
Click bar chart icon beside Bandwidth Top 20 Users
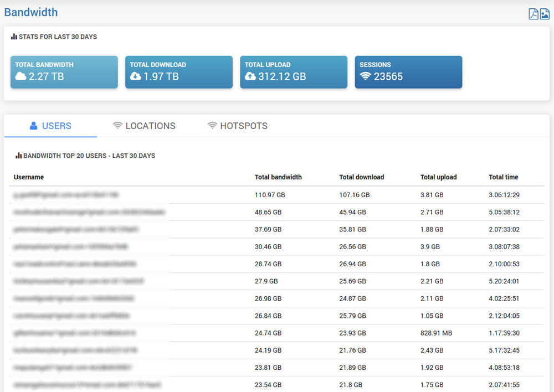click(x=18, y=156)
